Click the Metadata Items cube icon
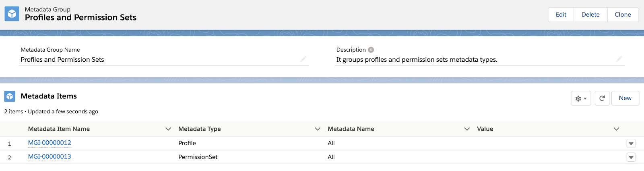This screenshot has height=171, width=644. click(10, 96)
